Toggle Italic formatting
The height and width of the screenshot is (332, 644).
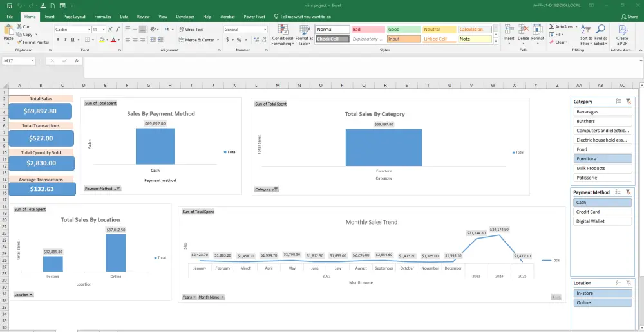tap(65, 40)
